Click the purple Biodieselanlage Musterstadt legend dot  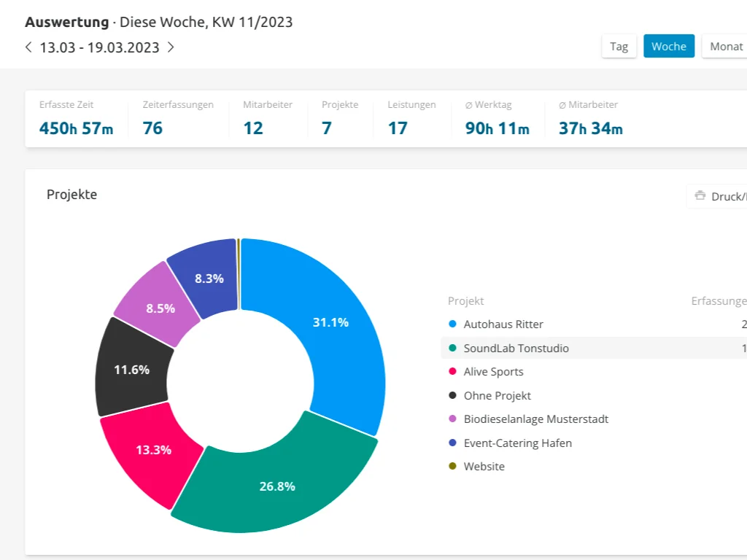pos(452,419)
